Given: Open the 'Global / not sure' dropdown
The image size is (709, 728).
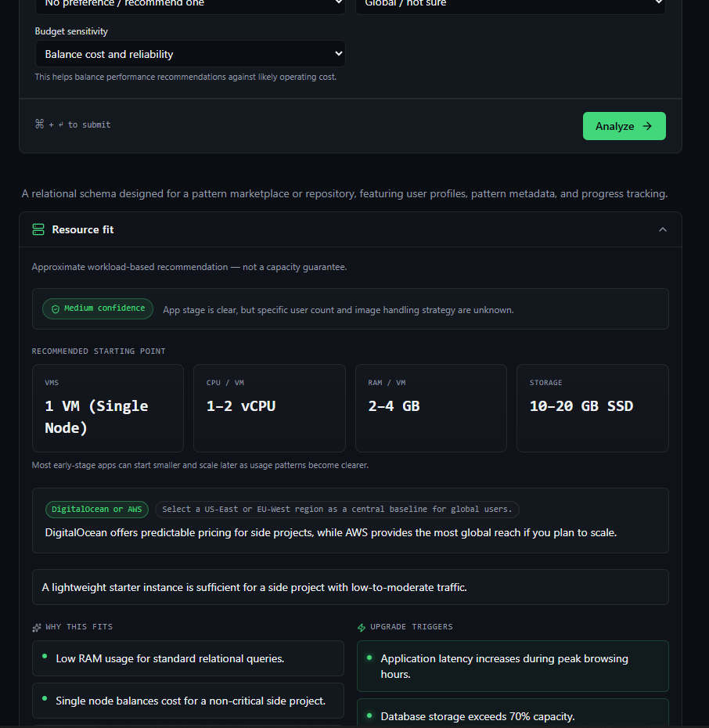Looking at the screenshot, I should point(510,4).
